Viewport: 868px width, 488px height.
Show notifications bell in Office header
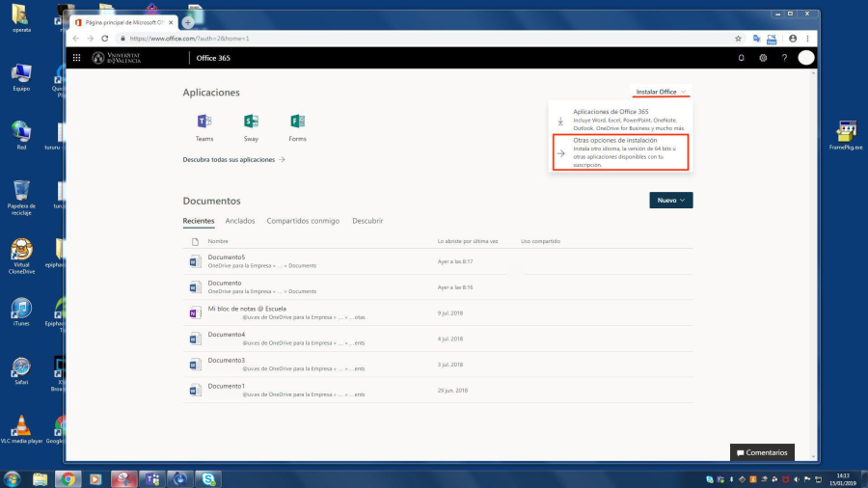pyautogui.click(x=742, y=58)
